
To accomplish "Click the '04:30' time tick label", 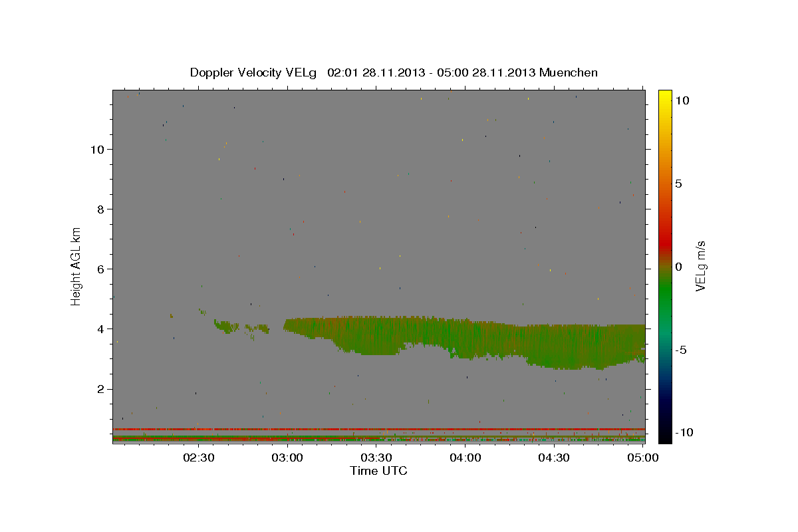I will click(x=553, y=458).
